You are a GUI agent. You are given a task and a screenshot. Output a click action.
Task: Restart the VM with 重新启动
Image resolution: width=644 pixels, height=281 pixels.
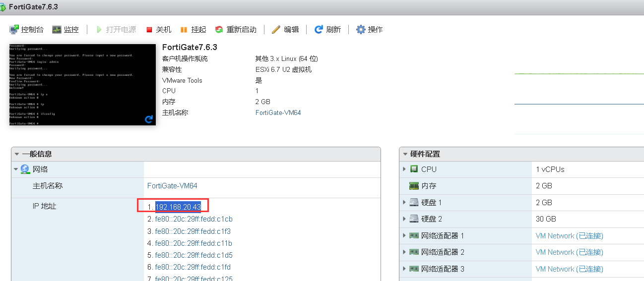[236, 30]
